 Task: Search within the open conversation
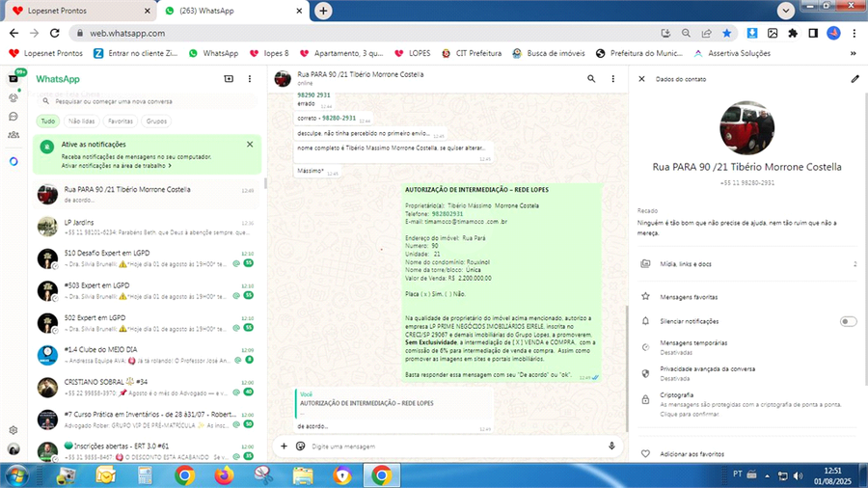[x=591, y=79]
